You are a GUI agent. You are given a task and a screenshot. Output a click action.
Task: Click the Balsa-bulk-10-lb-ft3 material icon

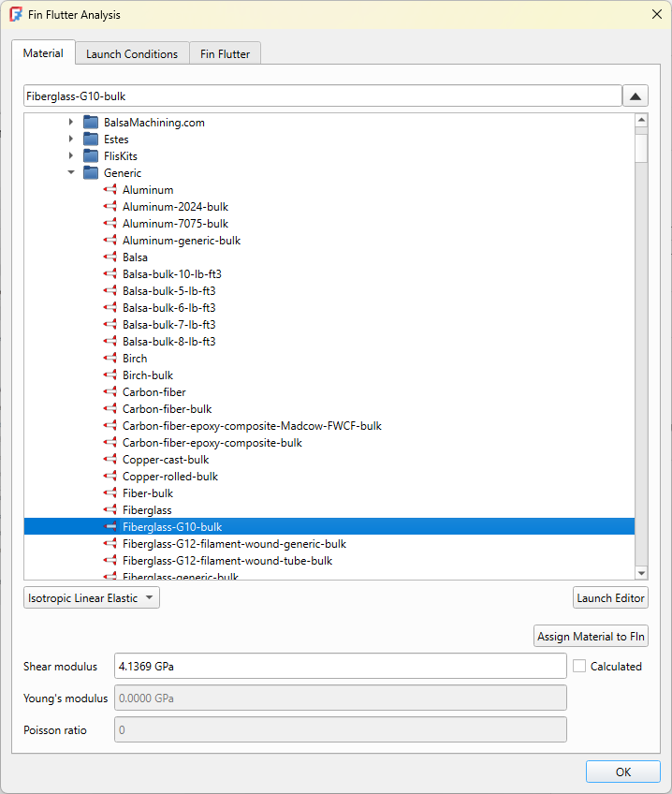[110, 274]
